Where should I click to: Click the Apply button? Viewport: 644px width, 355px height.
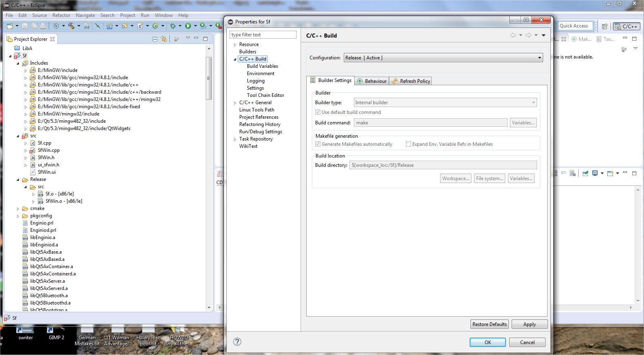click(529, 324)
